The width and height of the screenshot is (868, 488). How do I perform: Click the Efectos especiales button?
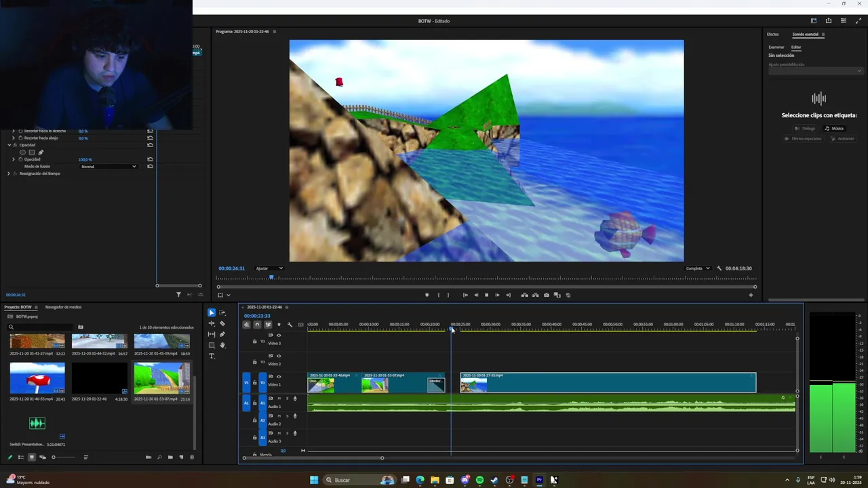[x=803, y=139]
